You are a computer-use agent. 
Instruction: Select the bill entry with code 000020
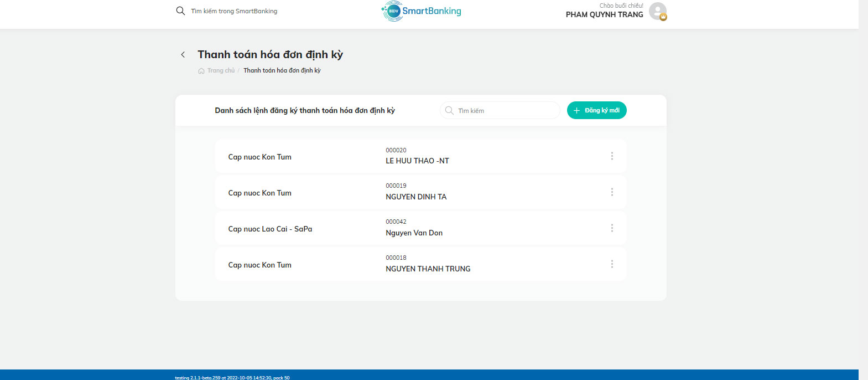tap(421, 156)
